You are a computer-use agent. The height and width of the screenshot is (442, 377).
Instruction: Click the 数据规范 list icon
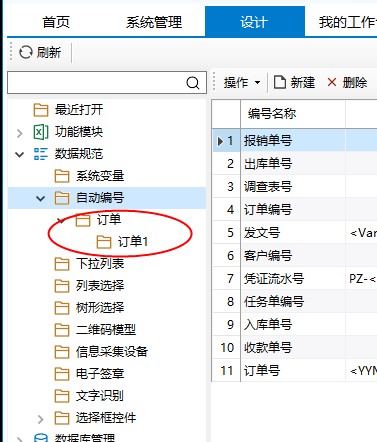[41, 154]
